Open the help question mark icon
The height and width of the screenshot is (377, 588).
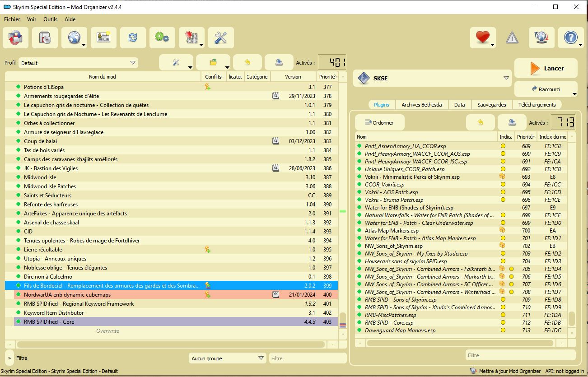click(571, 37)
